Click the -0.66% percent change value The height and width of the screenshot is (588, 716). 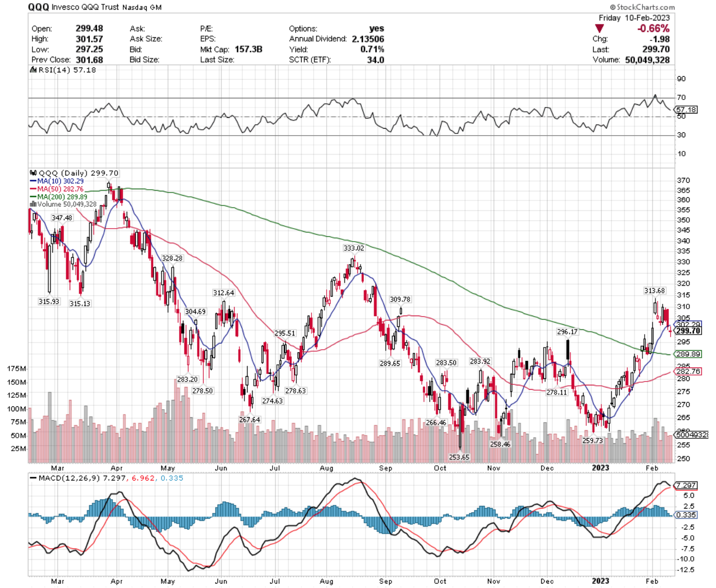coord(653,28)
